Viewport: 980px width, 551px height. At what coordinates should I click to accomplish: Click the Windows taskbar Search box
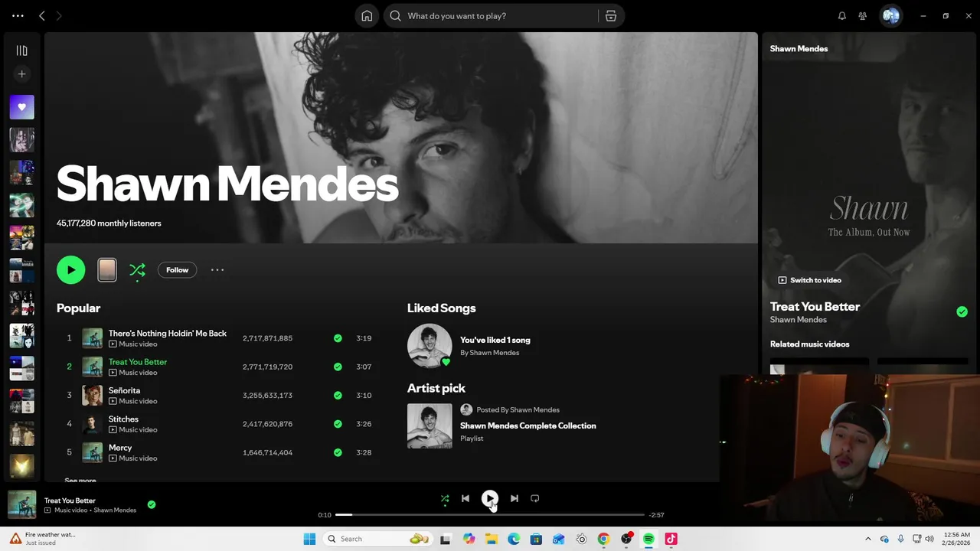pyautogui.click(x=377, y=539)
